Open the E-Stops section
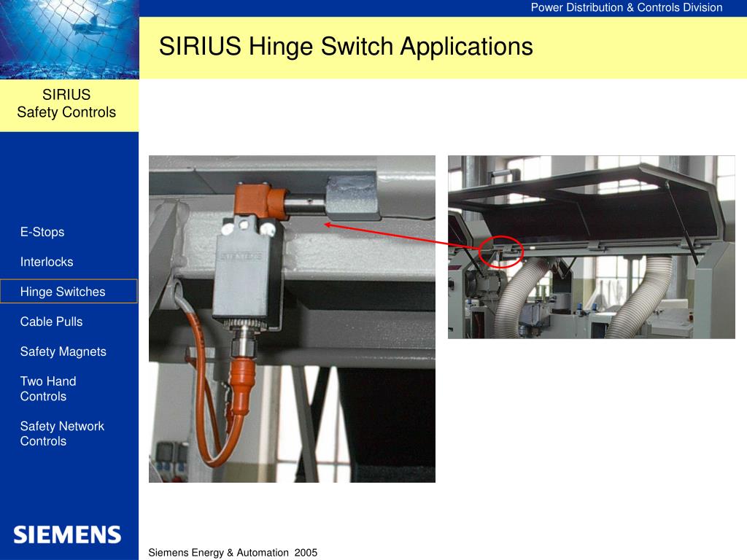Image resolution: width=747 pixels, height=560 pixels. (42, 232)
